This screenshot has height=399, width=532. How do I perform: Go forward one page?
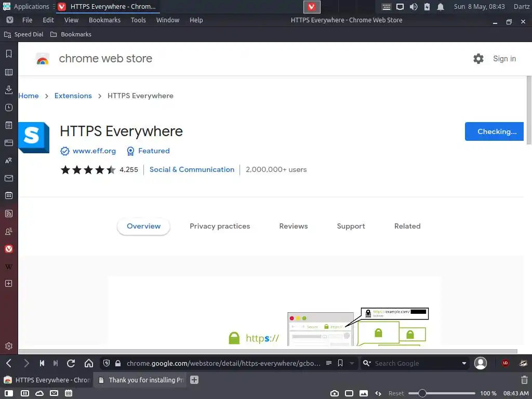click(26, 363)
